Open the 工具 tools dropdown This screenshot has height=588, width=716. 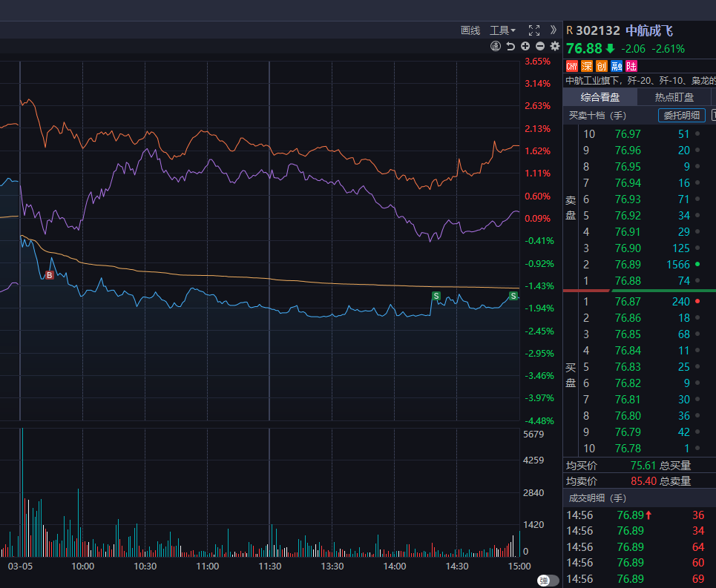[x=502, y=30]
